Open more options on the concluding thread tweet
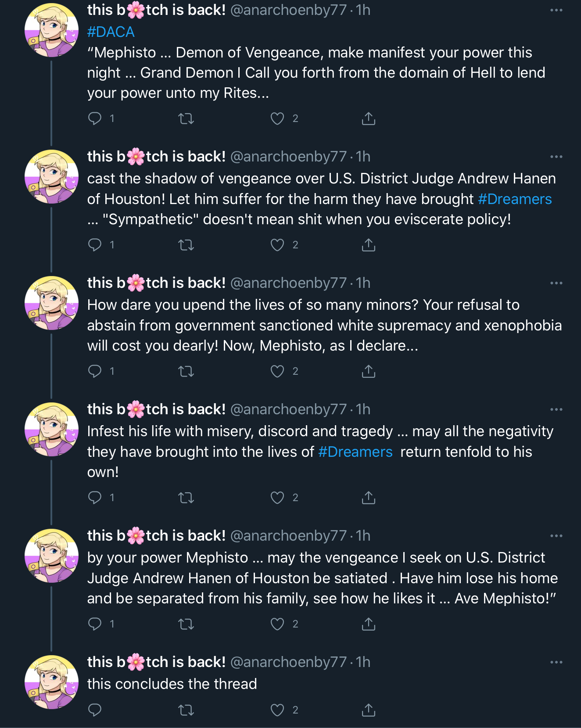Image resolution: width=581 pixels, height=728 pixels. pyautogui.click(x=556, y=662)
